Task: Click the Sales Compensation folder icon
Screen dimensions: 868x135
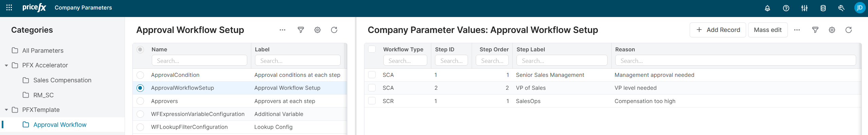Action: click(x=26, y=80)
